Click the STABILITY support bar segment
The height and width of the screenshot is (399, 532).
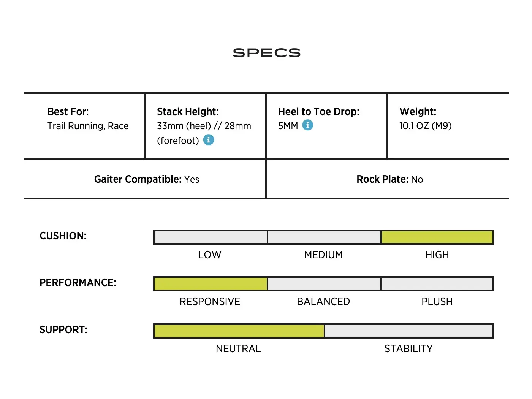[x=409, y=331]
